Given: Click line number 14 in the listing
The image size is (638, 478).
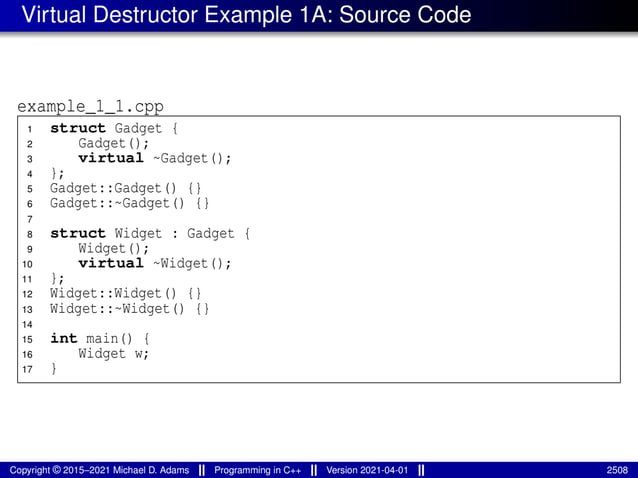Looking at the screenshot, I should click(x=27, y=324).
